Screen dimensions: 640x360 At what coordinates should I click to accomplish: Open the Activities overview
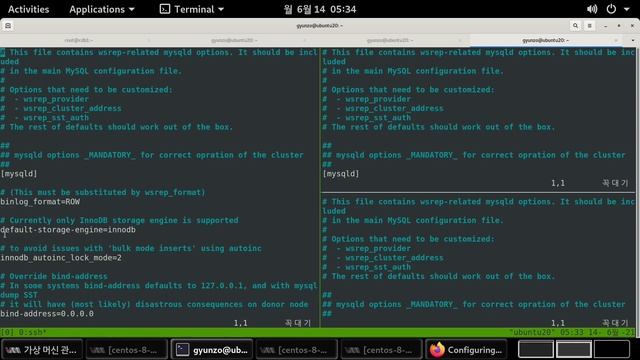(x=29, y=9)
